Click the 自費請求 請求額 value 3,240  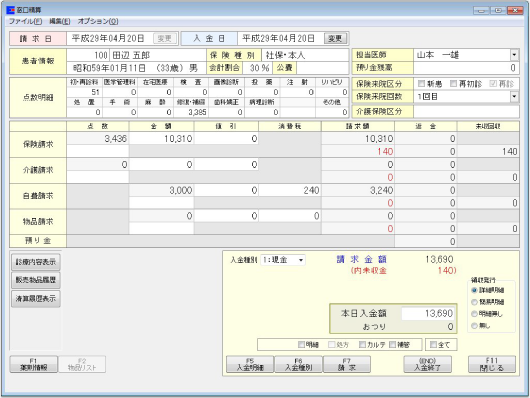point(382,190)
